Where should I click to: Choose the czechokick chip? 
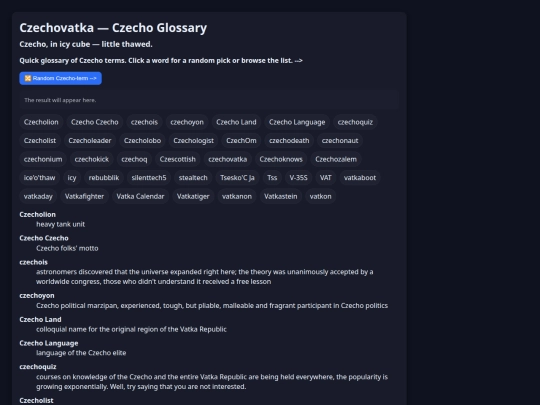click(x=92, y=159)
